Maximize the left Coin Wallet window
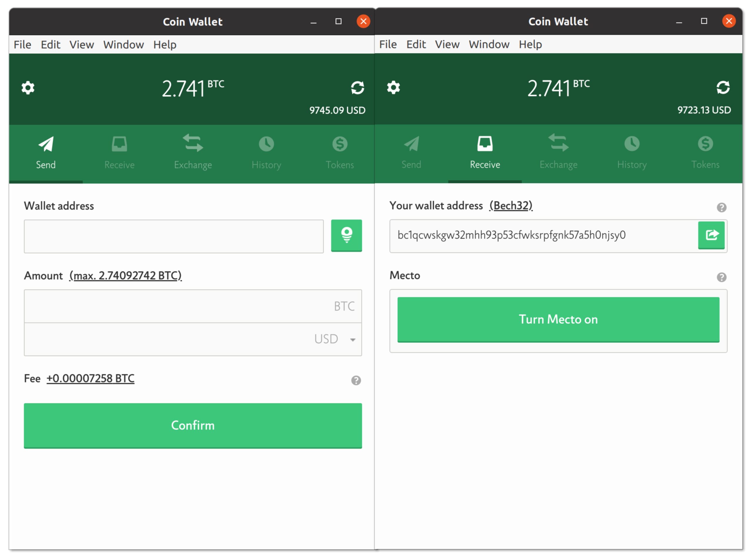This screenshot has height=560, width=753. click(x=339, y=21)
